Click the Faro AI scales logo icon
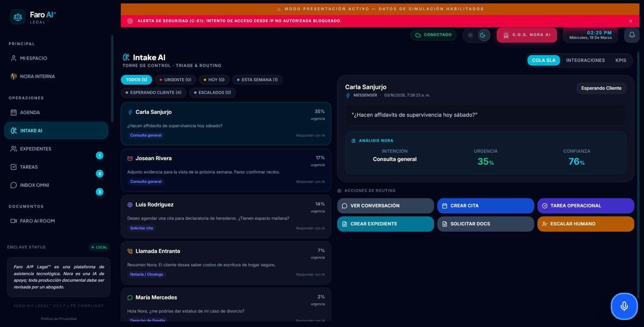The image size is (644, 327). pos(18,17)
